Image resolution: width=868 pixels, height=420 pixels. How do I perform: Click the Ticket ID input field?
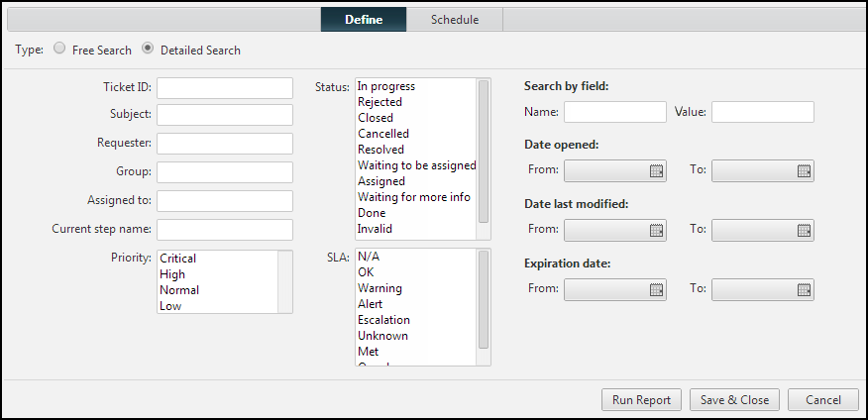225,88
